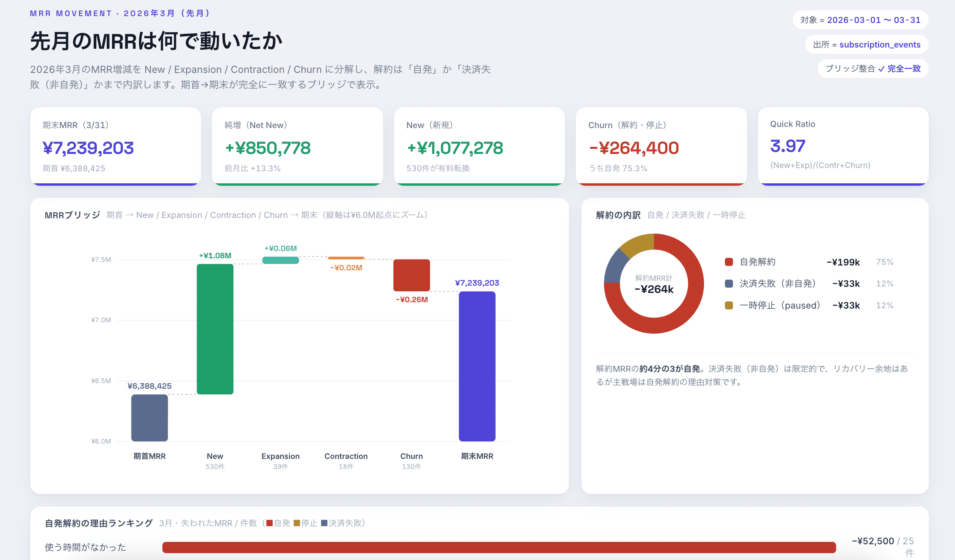Click the red Churn bar in waterfall
The image size is (955, 560).
[411, 275]
